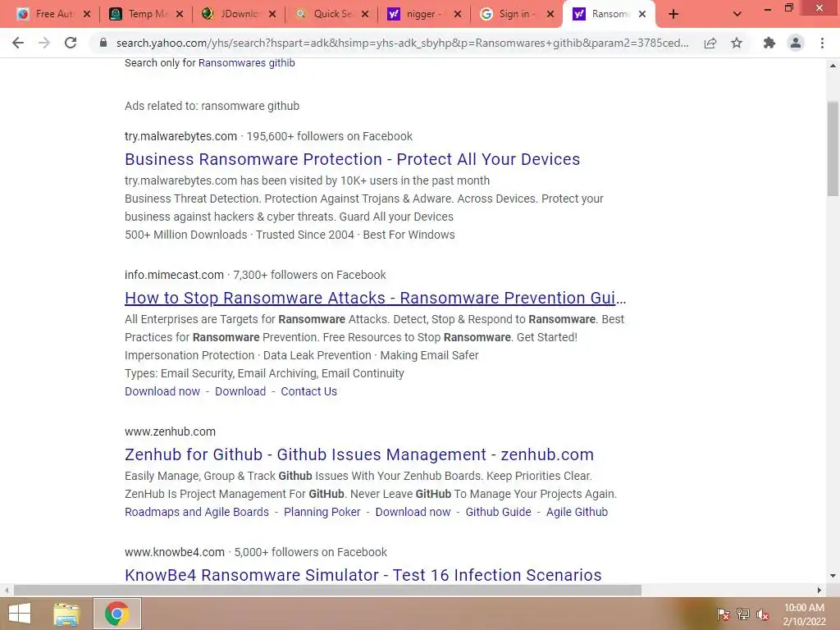Click the URL address bar
Screen dimensions: 840x630
402,43
